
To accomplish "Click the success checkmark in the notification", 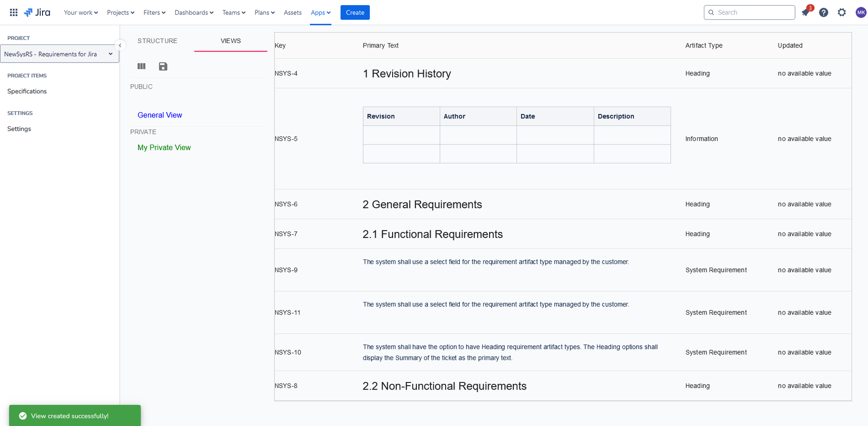I will [x=23, y=416].
